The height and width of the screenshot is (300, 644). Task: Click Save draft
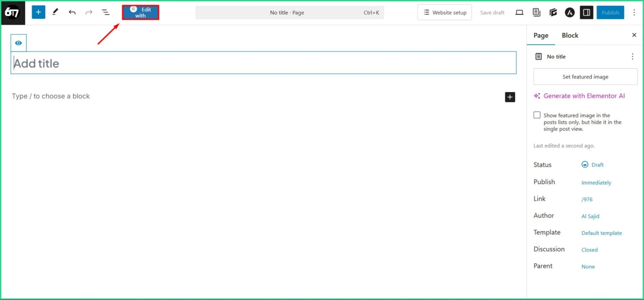pyautogui.click(x=492, y=13)
